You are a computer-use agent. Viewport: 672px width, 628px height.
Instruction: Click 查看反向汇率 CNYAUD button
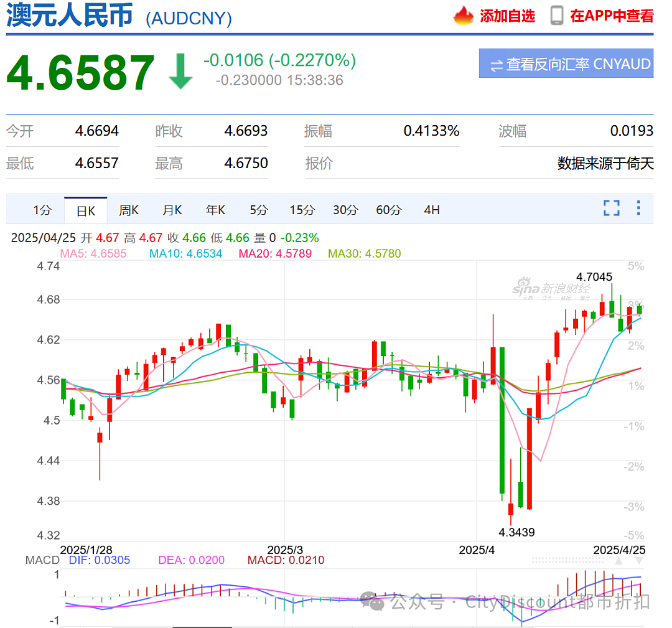tap(566, 63)
